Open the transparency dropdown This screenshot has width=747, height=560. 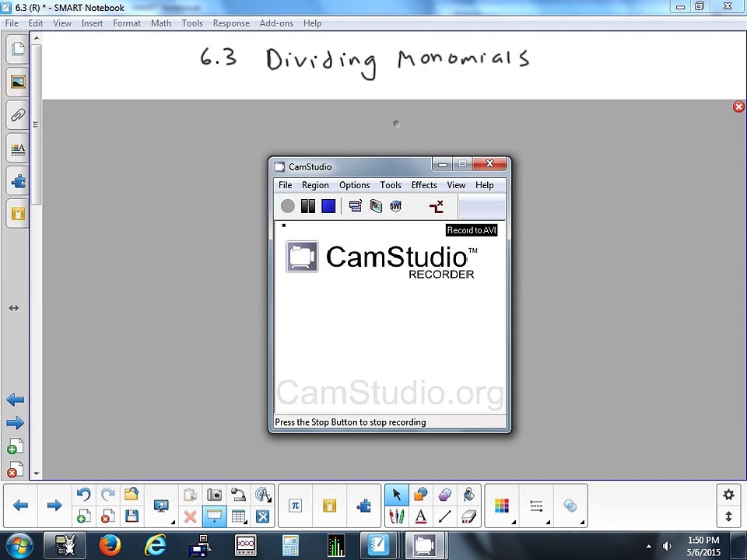click(x=570, y=506)
